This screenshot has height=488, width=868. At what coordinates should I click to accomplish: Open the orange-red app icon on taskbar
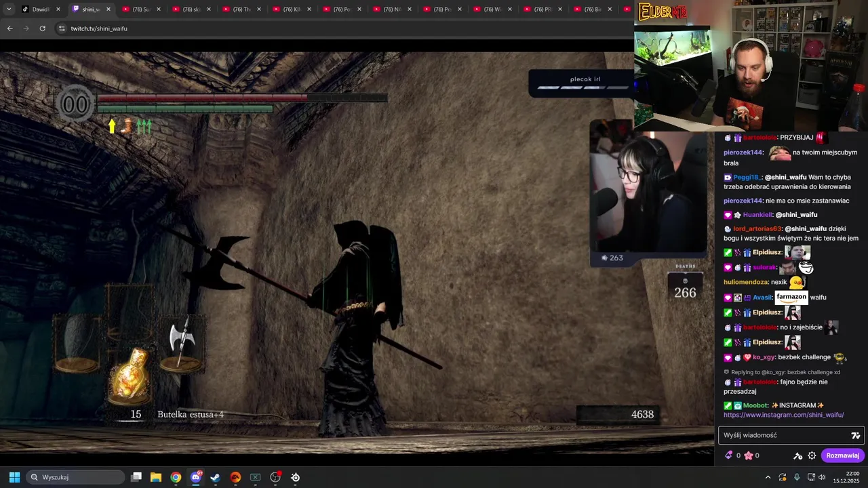tap(235, 477)
